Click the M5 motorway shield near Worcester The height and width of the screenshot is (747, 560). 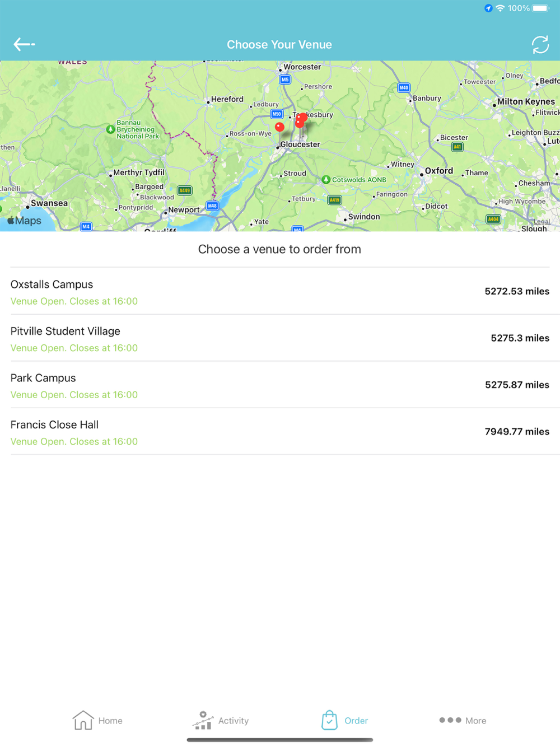coord(285,80)
